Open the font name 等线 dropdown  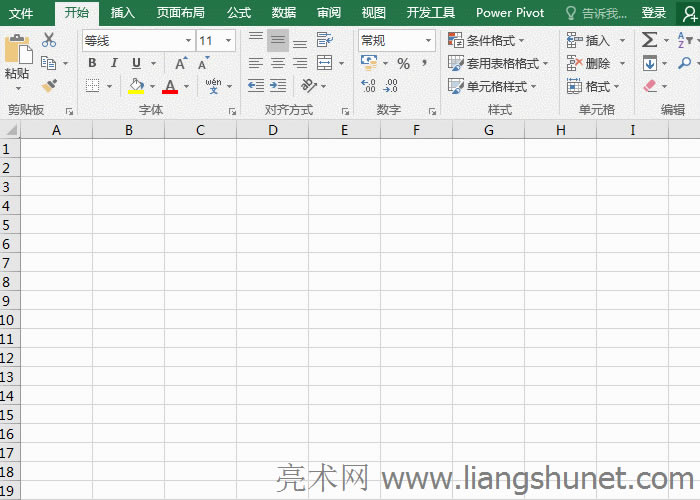point(188,41)
